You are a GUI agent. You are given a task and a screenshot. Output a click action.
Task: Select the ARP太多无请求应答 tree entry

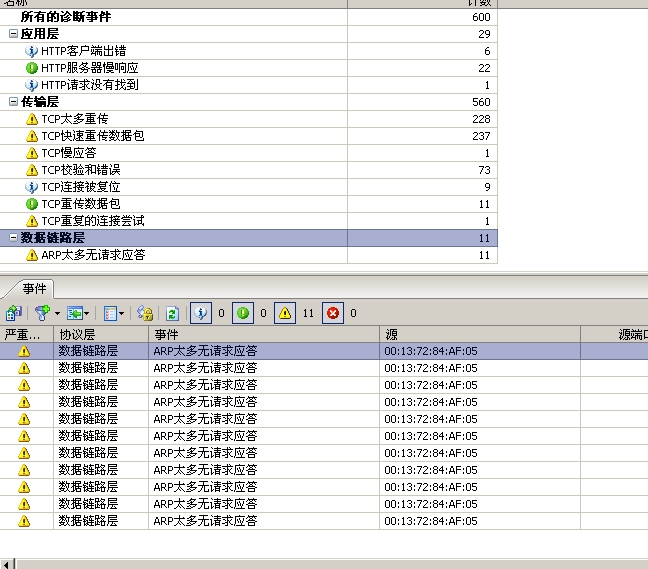pyautogui.click(x=248, y=255)
